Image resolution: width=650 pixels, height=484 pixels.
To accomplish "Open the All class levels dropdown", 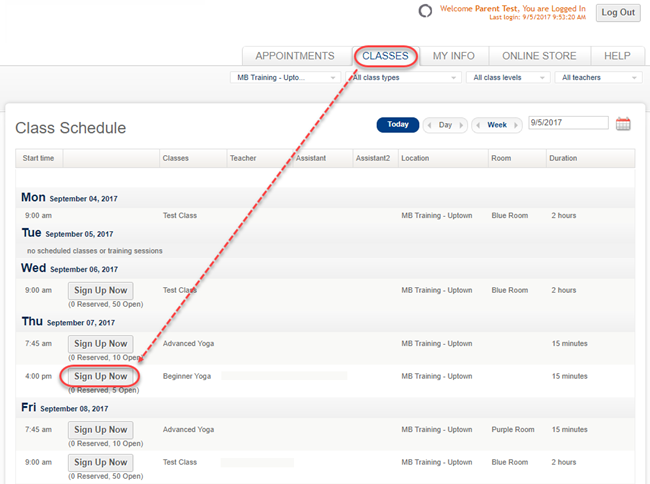I will coord(507,77).
